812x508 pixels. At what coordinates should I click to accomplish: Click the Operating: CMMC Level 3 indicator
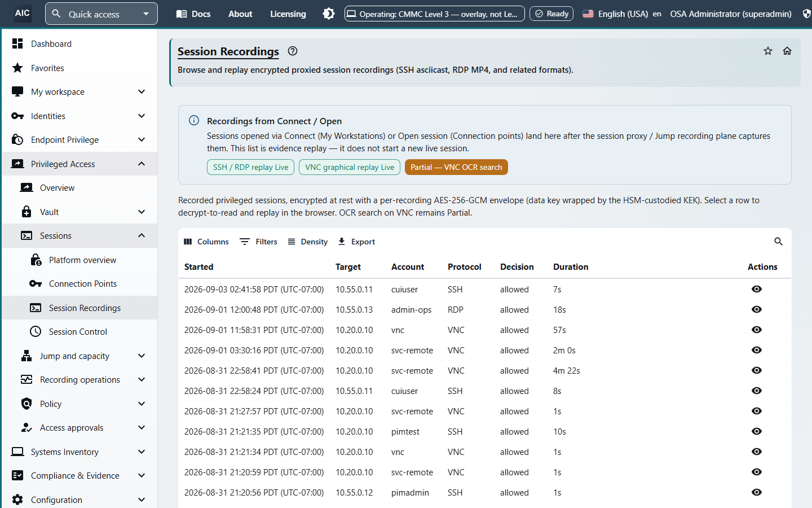tap(435, 14)
